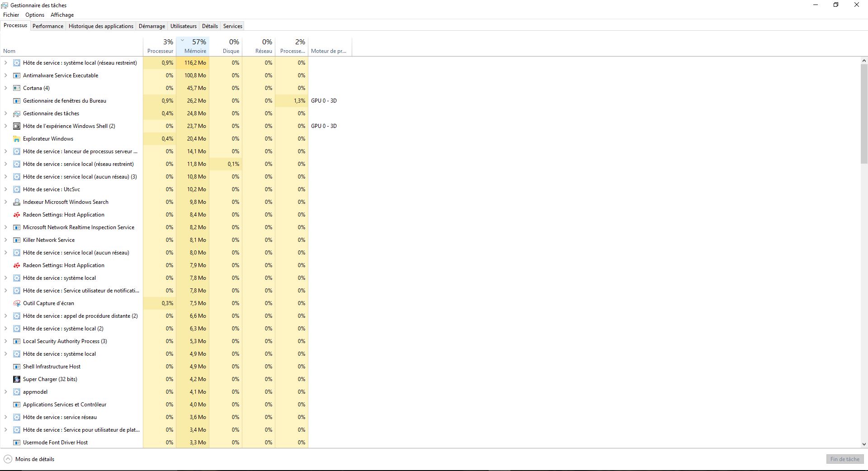Click the Fin de tâche button

coord(845,459)
